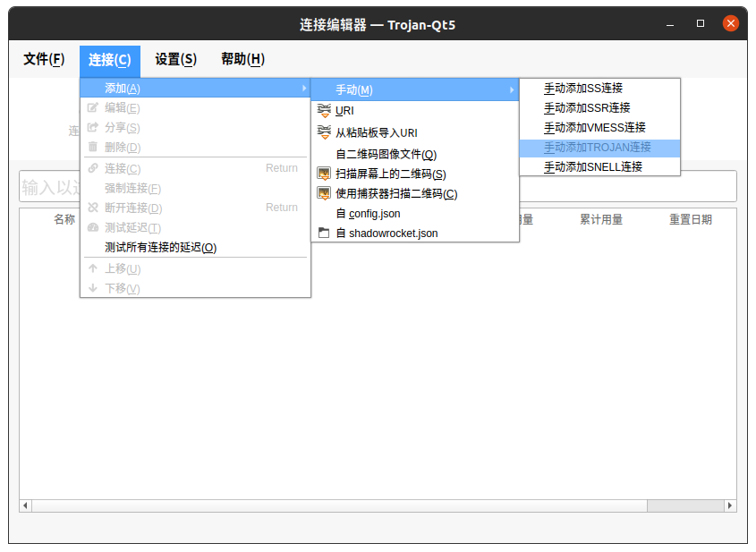Click the 累计用量 column header
This screenshot has height=552, width=756.
(600, 219)
